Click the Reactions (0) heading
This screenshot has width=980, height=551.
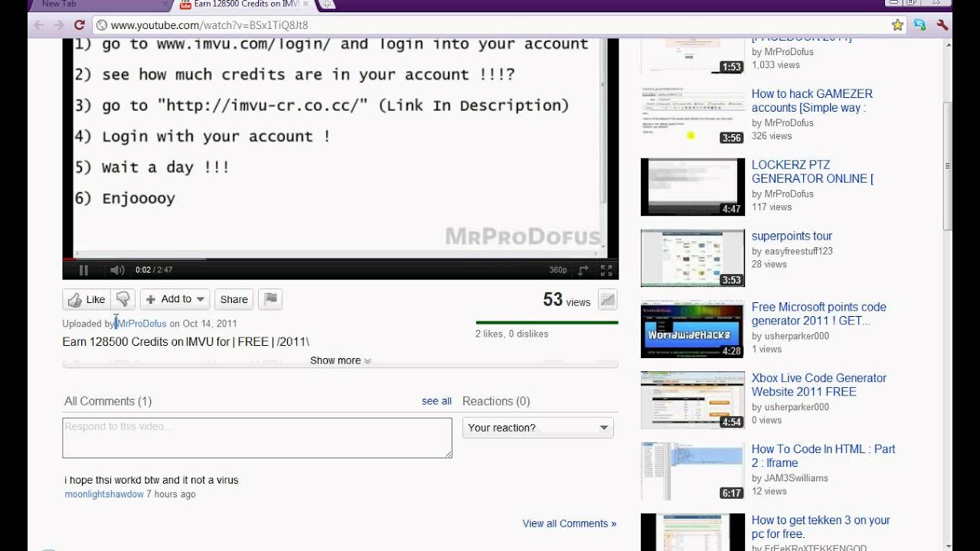pyautogui.click(x=496, y=401)
